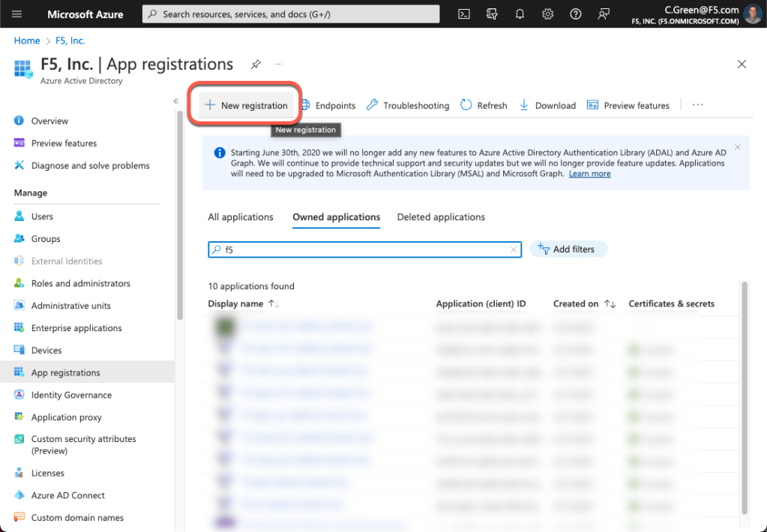The height and width of the screenshot is (532, 767).
Task: Click the directories and subscriptions filter icon
Action: tap(492, 14)
